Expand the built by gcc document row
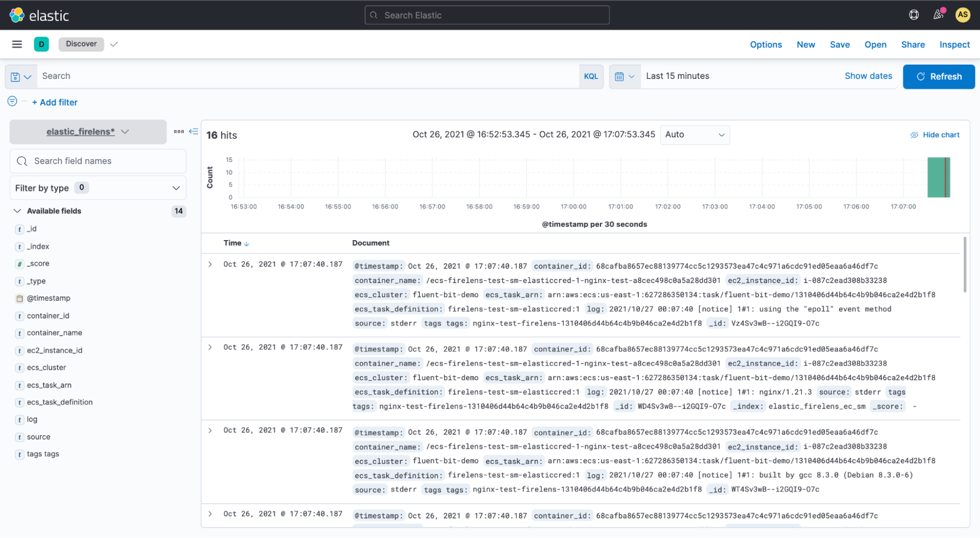 [x=210, y=431]
